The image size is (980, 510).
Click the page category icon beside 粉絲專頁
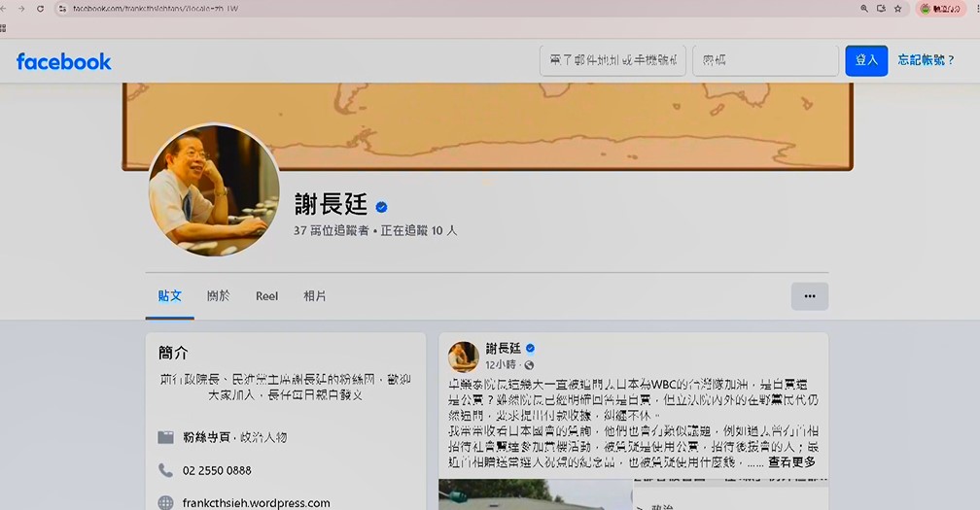pyautogui.click(x=165, y=437)
